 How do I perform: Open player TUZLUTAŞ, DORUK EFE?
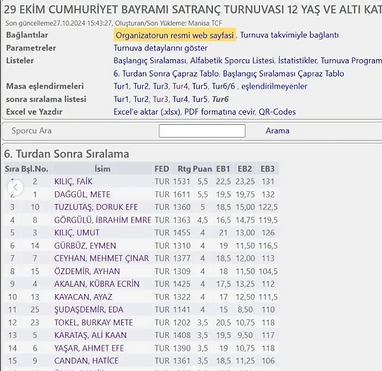tap(96, 207)
